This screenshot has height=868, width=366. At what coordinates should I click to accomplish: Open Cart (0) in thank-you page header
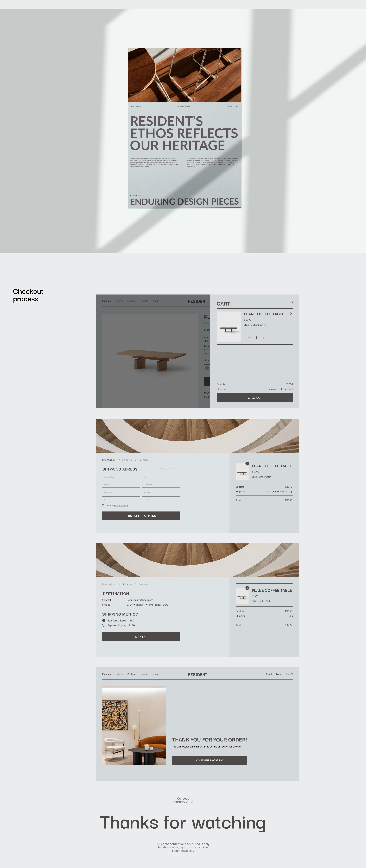289,674
